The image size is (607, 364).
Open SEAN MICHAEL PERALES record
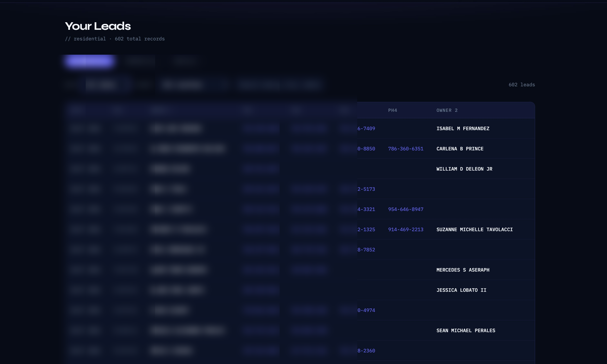coord(466,330)
